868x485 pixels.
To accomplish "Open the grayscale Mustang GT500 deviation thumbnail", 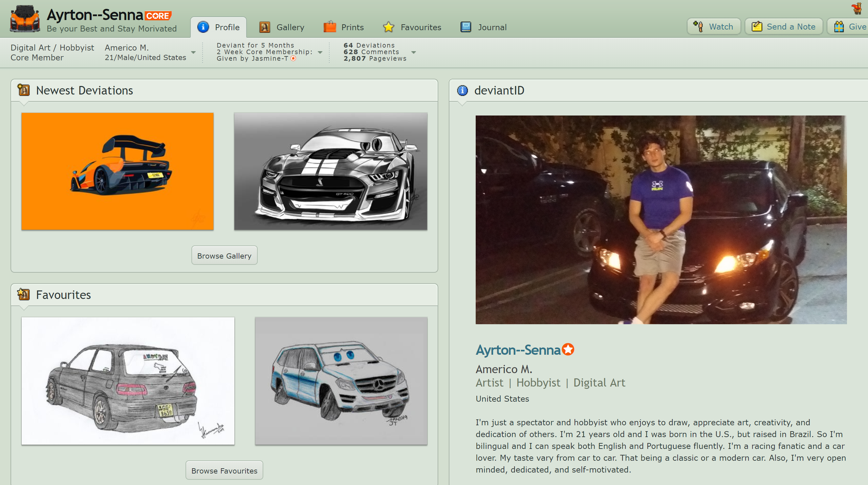I will 331,171.
